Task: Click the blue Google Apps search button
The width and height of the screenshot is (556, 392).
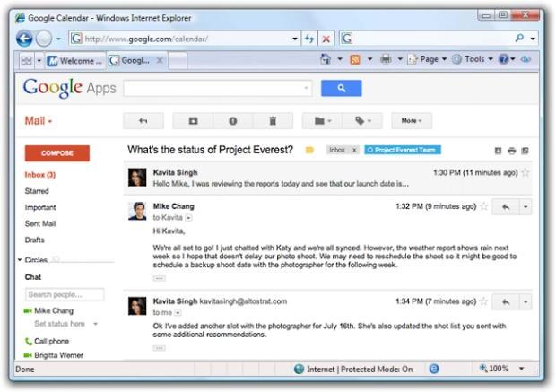Action: (x=341, y=88)
